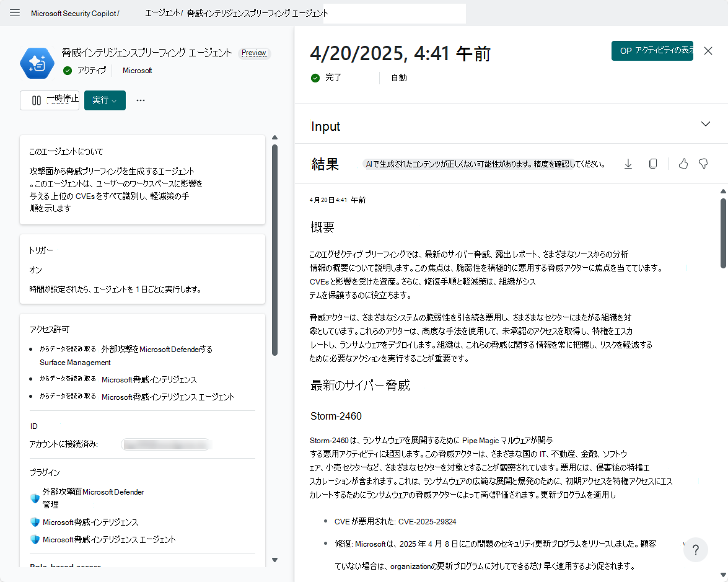Click the 自動 run type label
The image size is (728, 582).
399,78
